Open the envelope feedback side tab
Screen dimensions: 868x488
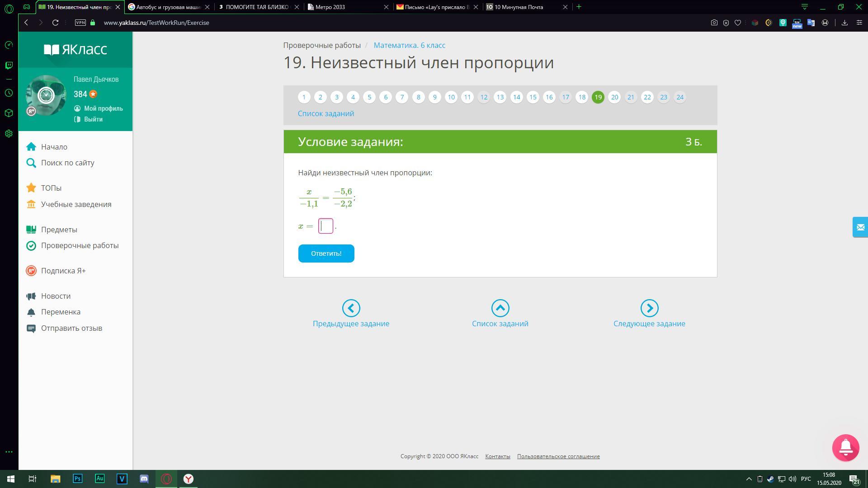tap(860, 227)
